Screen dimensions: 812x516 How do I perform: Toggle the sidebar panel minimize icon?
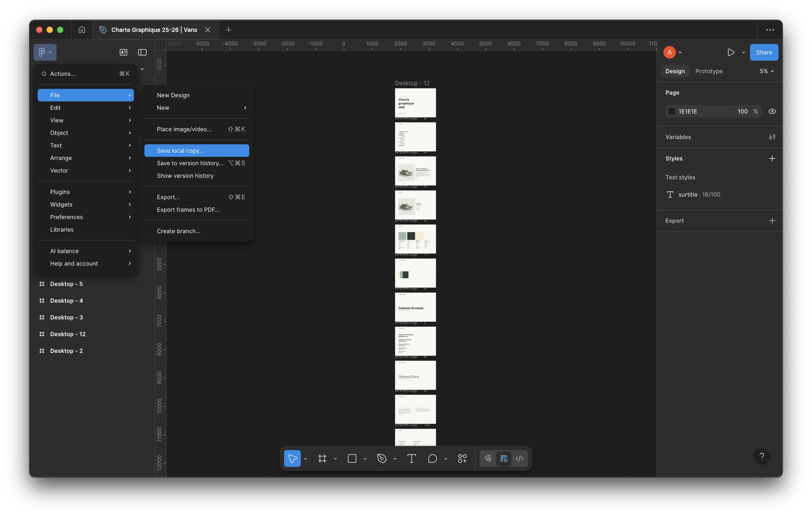142,52
